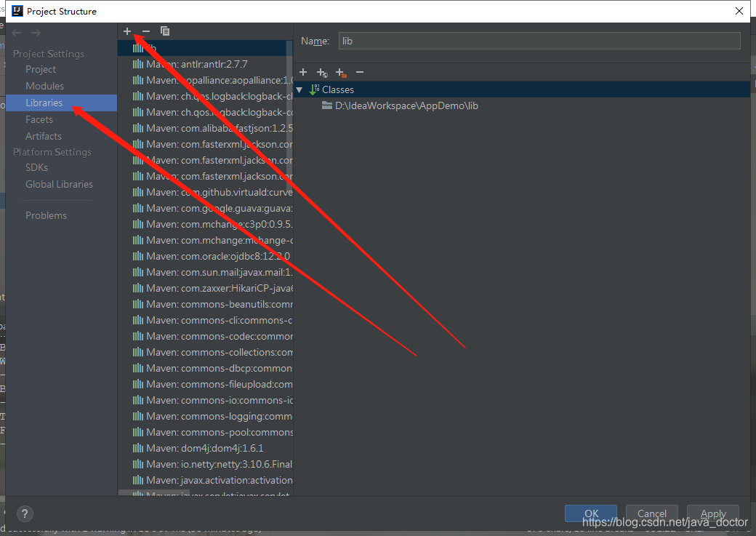Select Maven: commons-cli library
This screenshot has width=756, height=536.
[x=206, y=320]
